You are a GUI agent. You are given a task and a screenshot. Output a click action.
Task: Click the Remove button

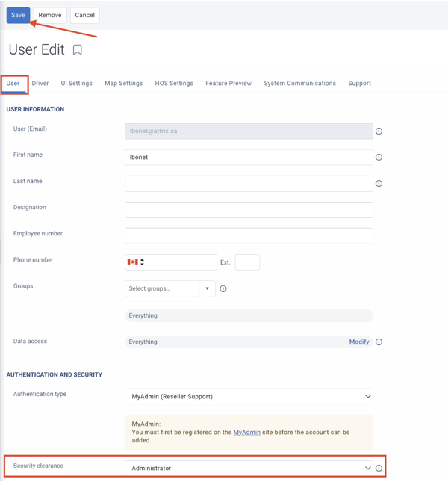50,15
